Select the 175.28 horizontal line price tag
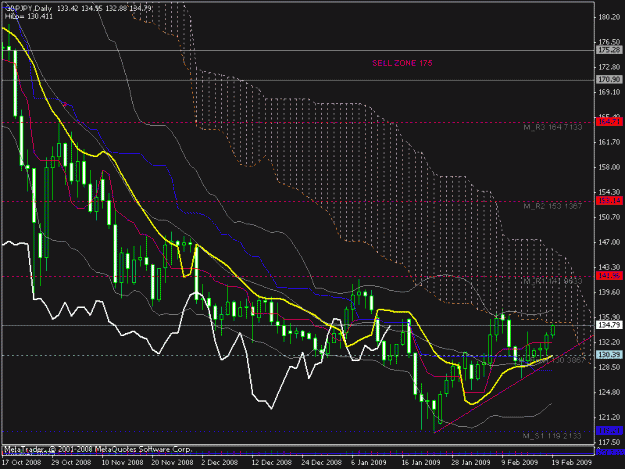 point(609,50)
